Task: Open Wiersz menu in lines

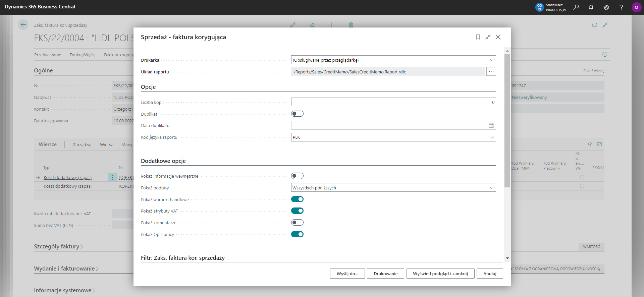Action: (106, 144)
